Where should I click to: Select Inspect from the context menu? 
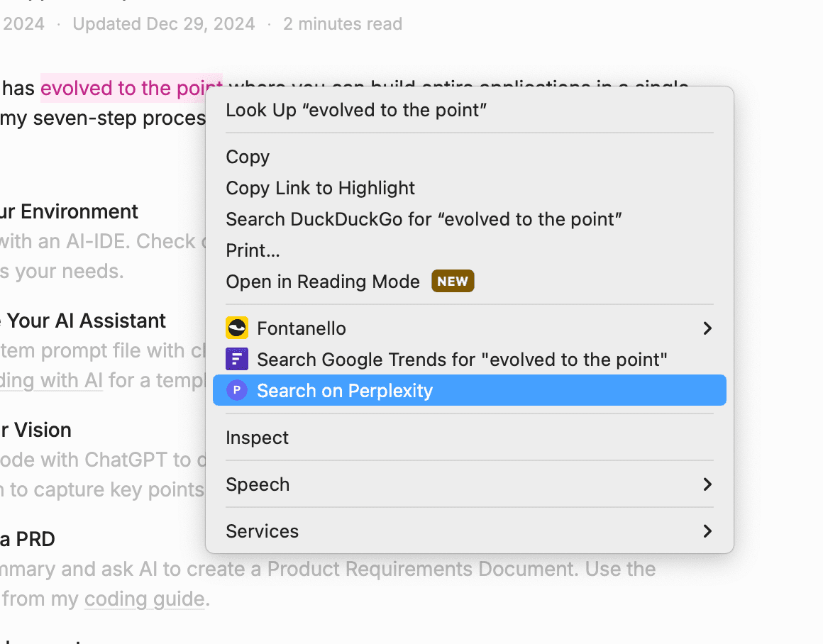coord(257,437)
